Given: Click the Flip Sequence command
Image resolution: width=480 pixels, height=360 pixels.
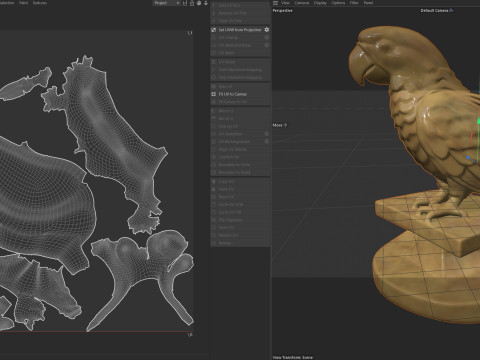Looking at the screenshot, I should [x=240, y=220].
